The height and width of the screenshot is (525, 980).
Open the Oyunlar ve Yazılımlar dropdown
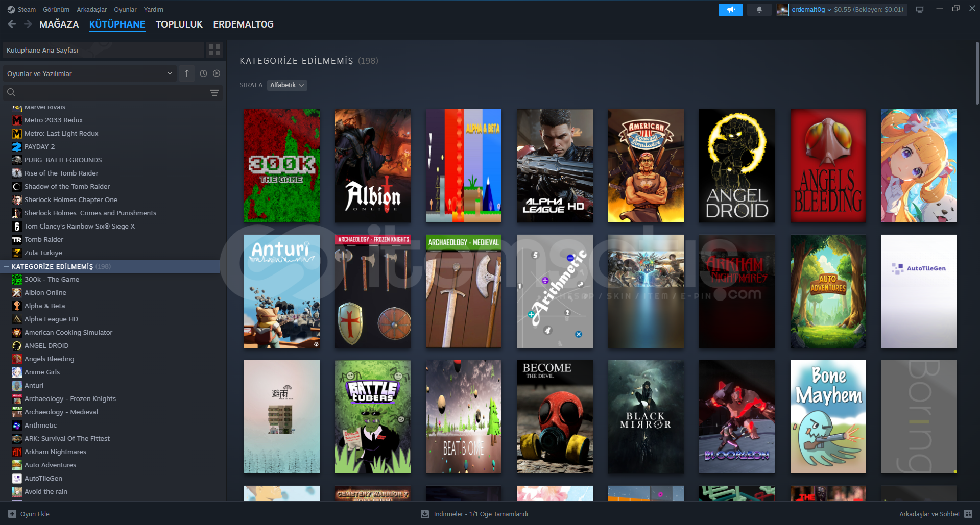90,73
